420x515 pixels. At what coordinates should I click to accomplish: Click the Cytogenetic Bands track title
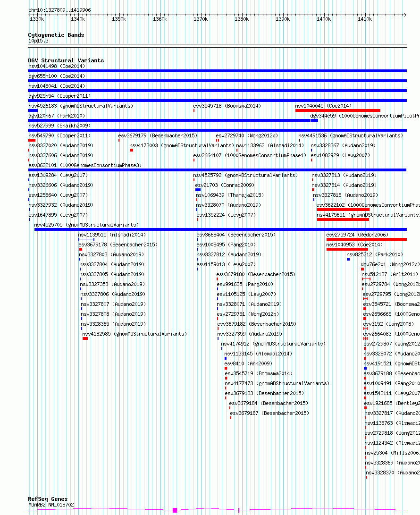(56, 35)
